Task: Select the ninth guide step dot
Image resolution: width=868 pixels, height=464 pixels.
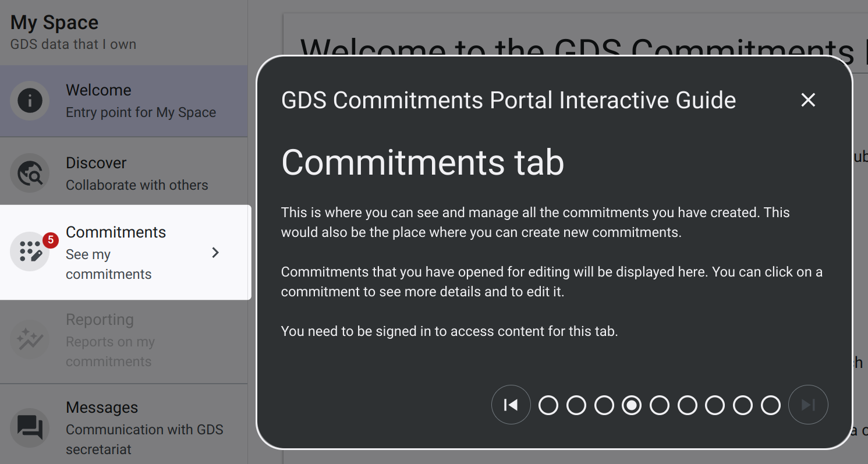Action: pyautogui.click(x=771, y=405)
